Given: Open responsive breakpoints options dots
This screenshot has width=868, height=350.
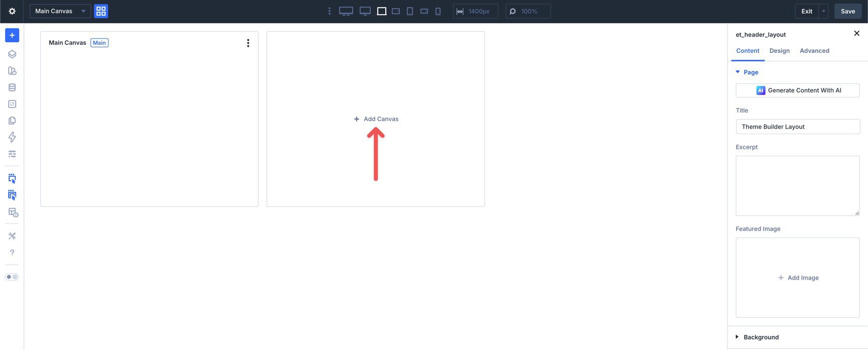Looking at the screenshot, I should 330,11.
